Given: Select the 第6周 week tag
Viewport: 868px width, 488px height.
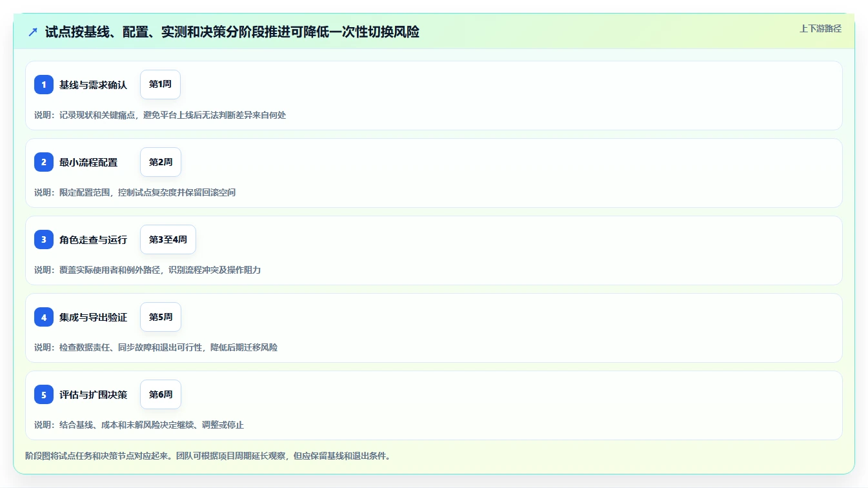Looking at the screenshot, I should tap(161, 394).
